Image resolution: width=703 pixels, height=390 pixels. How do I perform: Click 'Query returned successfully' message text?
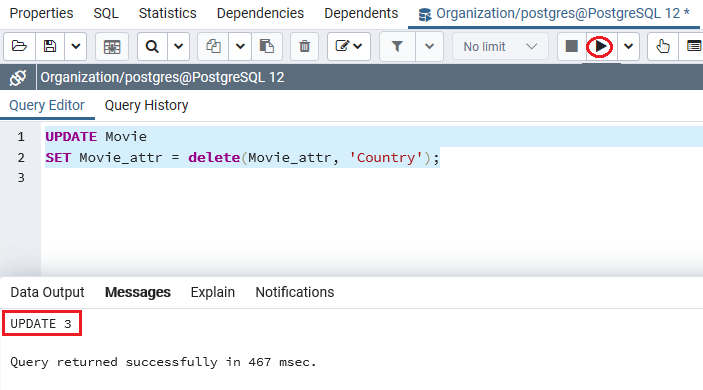[163, 362]
